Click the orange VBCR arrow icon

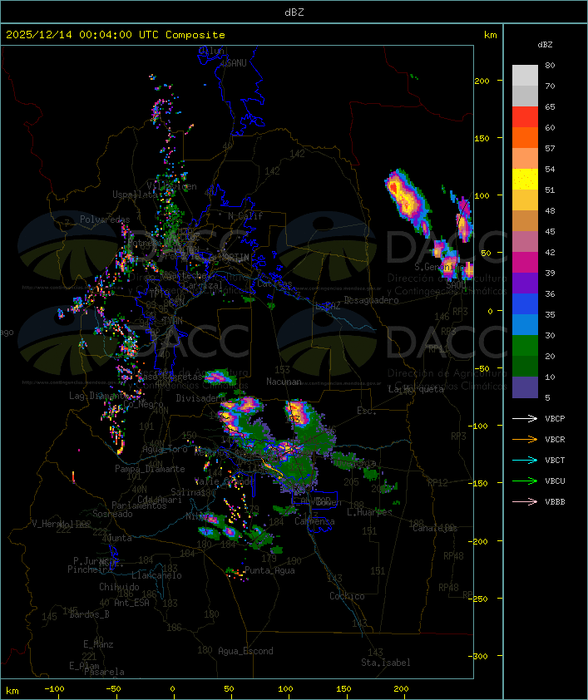525,439
